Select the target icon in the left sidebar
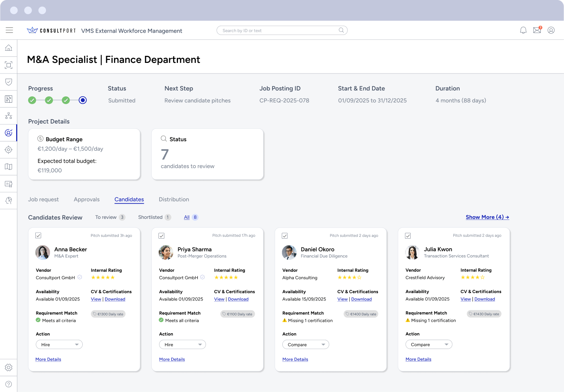 pos(8,150)
